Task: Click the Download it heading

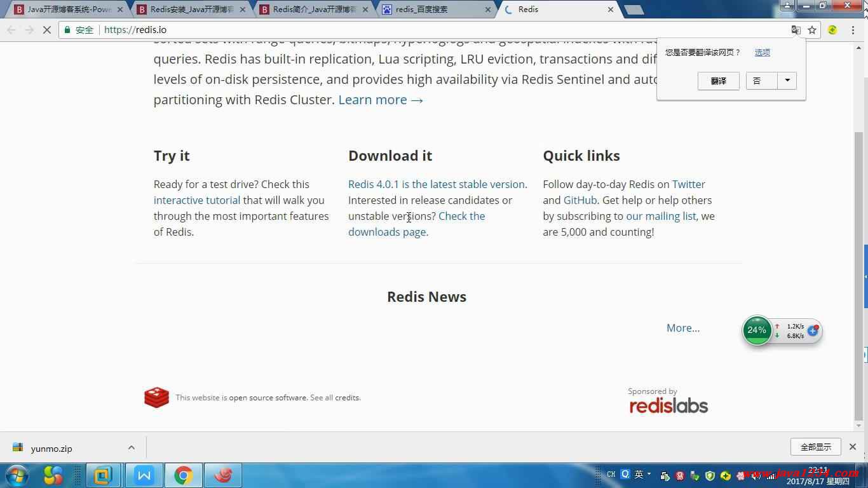Action: 390,156
